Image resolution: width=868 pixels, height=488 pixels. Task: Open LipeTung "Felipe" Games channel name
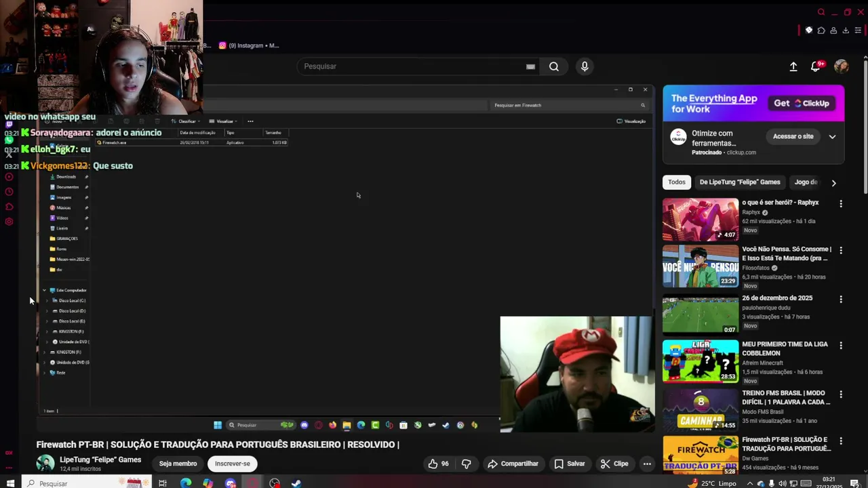(x=100, y=460)
